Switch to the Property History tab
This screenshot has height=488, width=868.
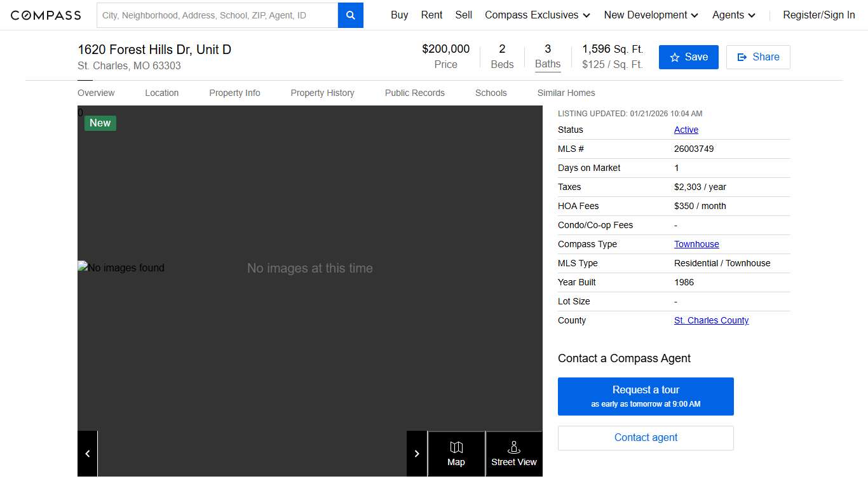point(322,93)
